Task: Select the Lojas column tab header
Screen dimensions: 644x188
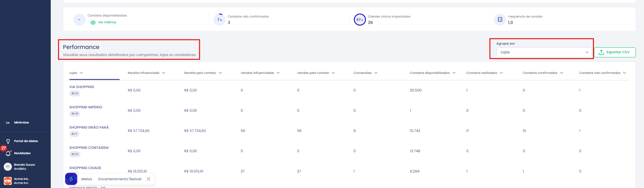Action: tap(76, 73)
